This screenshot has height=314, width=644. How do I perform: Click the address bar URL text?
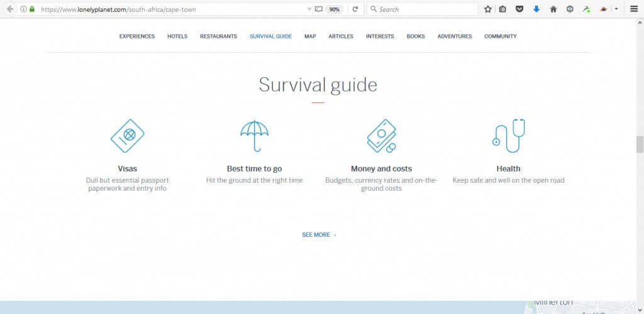(118, 9)
